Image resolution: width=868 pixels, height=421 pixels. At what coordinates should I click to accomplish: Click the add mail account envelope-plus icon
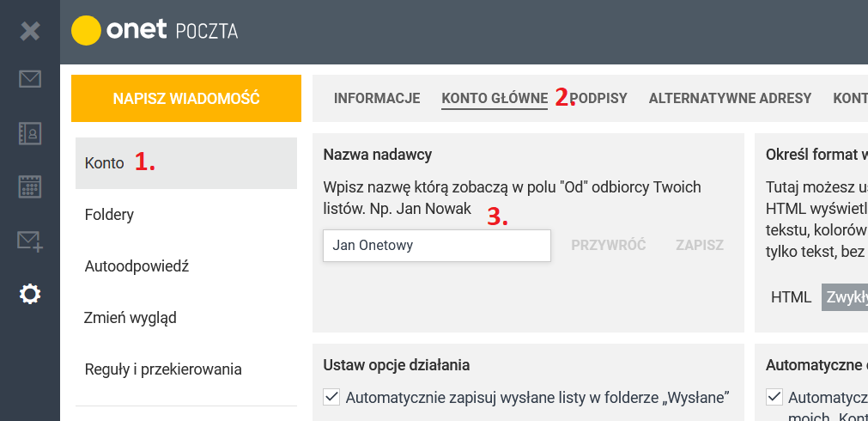click(30, 241)
